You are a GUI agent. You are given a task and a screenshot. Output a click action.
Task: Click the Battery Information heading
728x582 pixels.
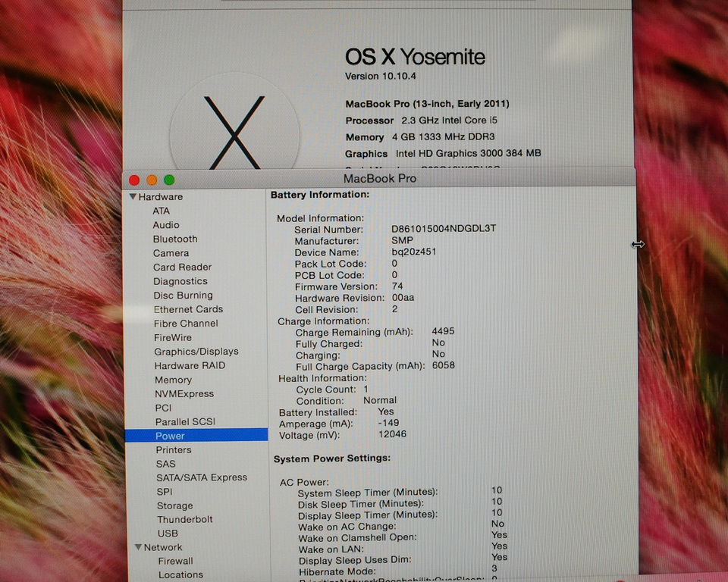pyautogui.click(x=320, y=195)
